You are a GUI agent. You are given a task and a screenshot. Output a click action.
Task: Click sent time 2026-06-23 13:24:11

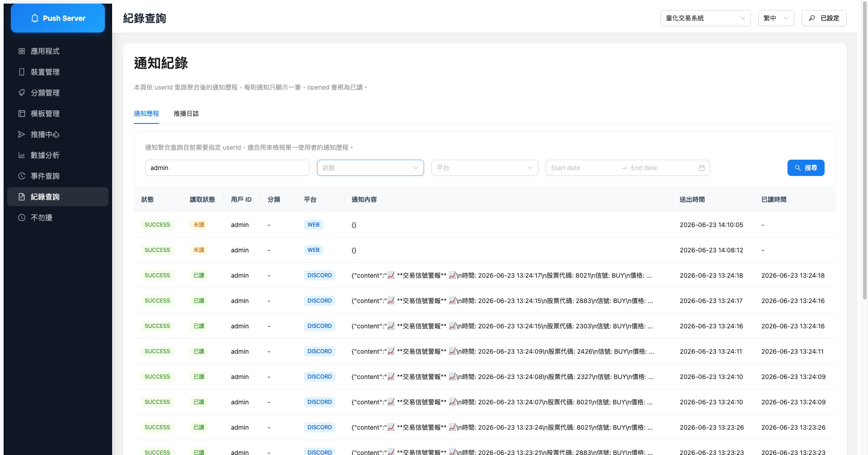711,351
